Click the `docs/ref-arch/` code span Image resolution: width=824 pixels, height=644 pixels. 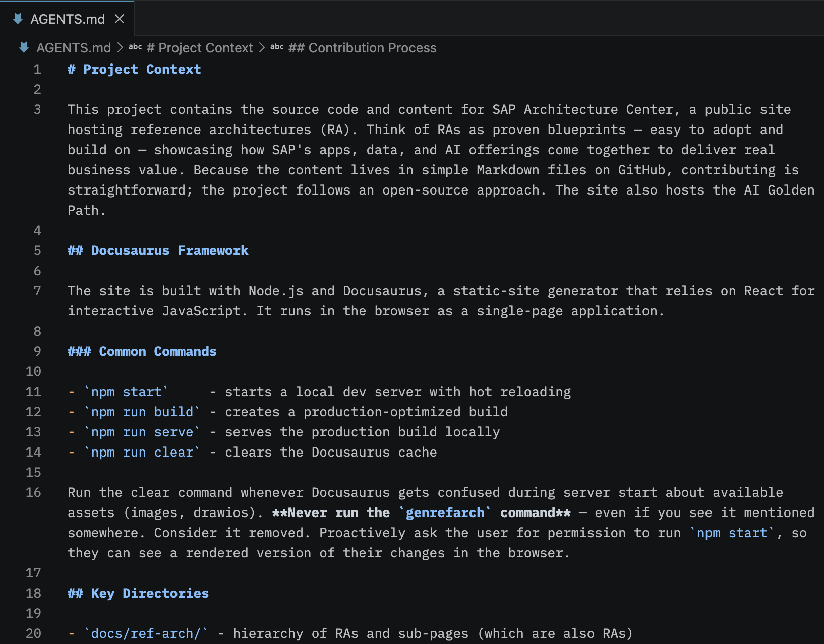click(x=146, y=633)
